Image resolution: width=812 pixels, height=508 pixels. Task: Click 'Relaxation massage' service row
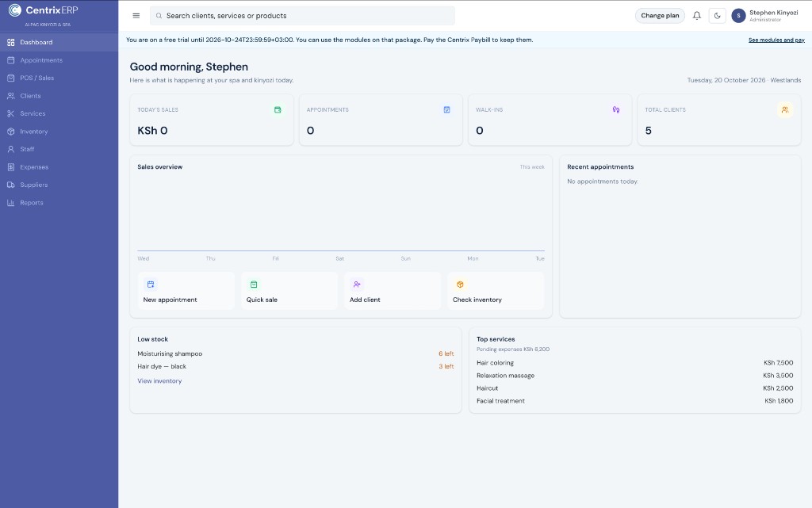click(x=634, y=376)
